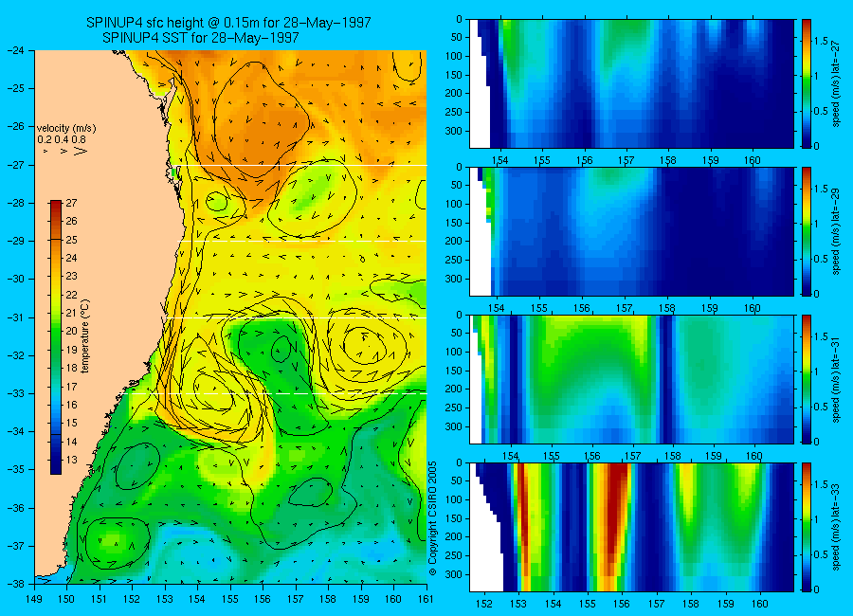The image size is (853, 616).
Task: Click the 153 longitude label on map axis
Action: [x=165, y=599]
